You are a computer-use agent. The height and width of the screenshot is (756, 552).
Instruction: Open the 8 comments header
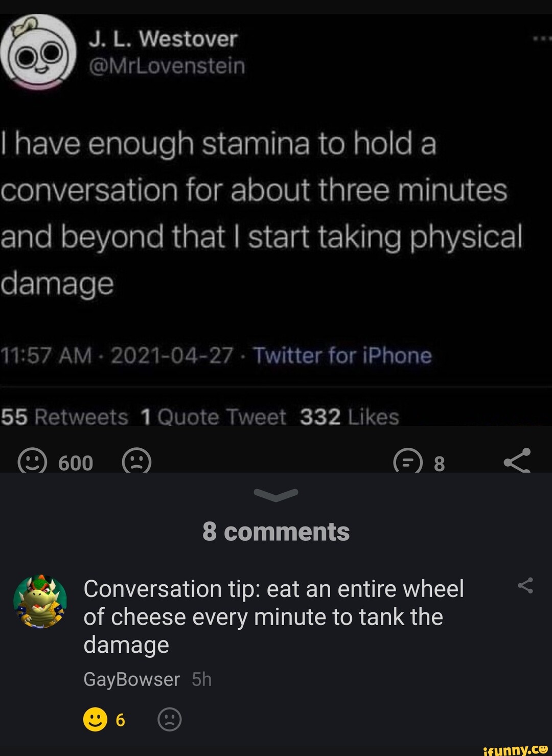(276, 532)
